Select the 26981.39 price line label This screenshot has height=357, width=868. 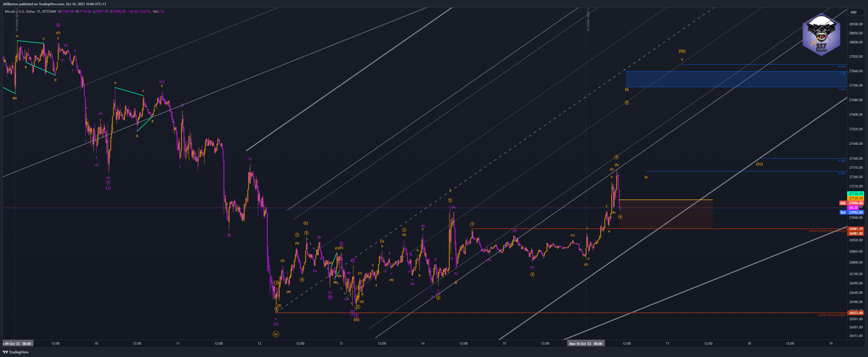tap(856, 229)
